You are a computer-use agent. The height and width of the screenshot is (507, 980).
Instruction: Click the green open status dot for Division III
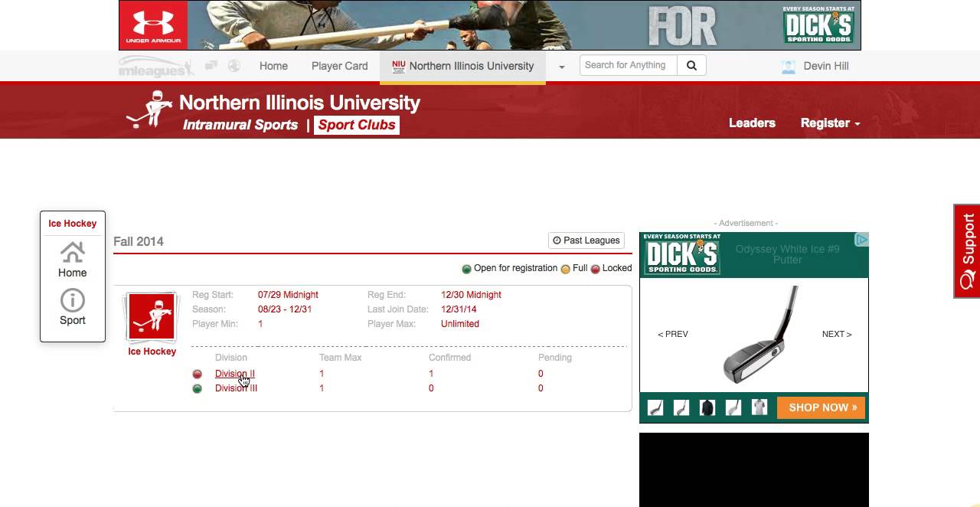click(x=198, y=389)
